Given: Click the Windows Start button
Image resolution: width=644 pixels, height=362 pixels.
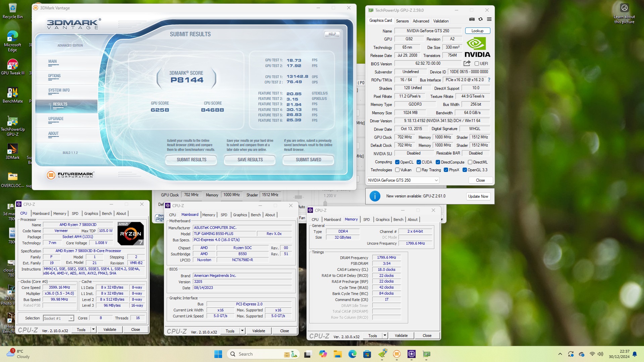Looking at the screenshot, I should pos(218,354).
